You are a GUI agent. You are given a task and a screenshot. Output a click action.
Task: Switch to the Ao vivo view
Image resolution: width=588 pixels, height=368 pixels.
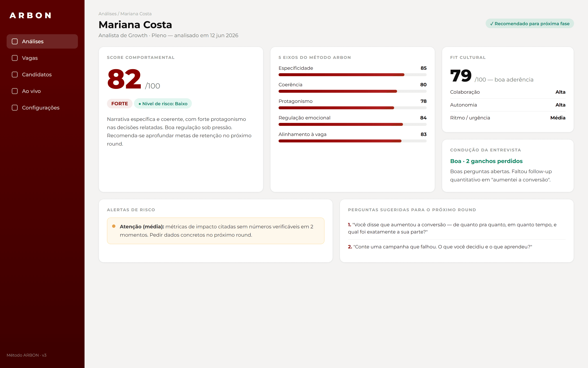tap(42, 91)
